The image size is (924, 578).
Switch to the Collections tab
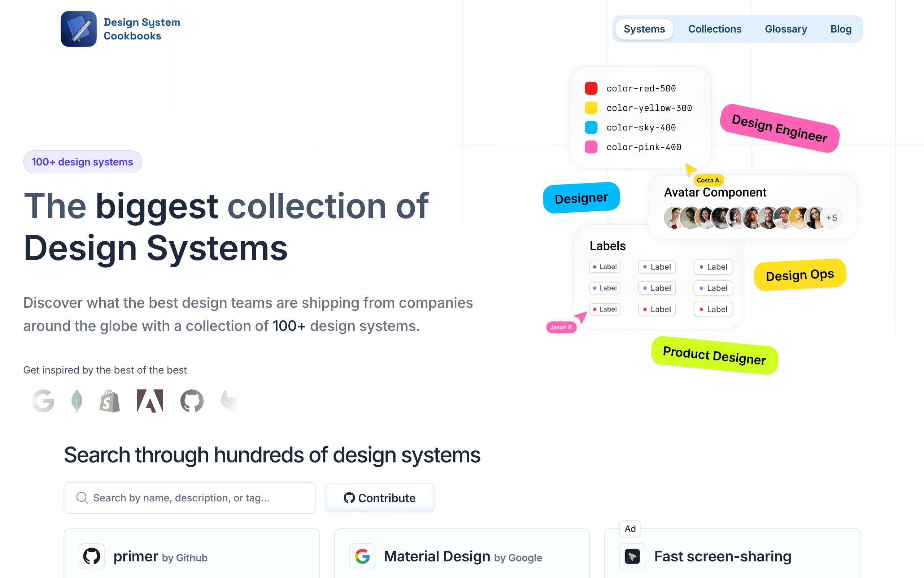click(715, 29)
